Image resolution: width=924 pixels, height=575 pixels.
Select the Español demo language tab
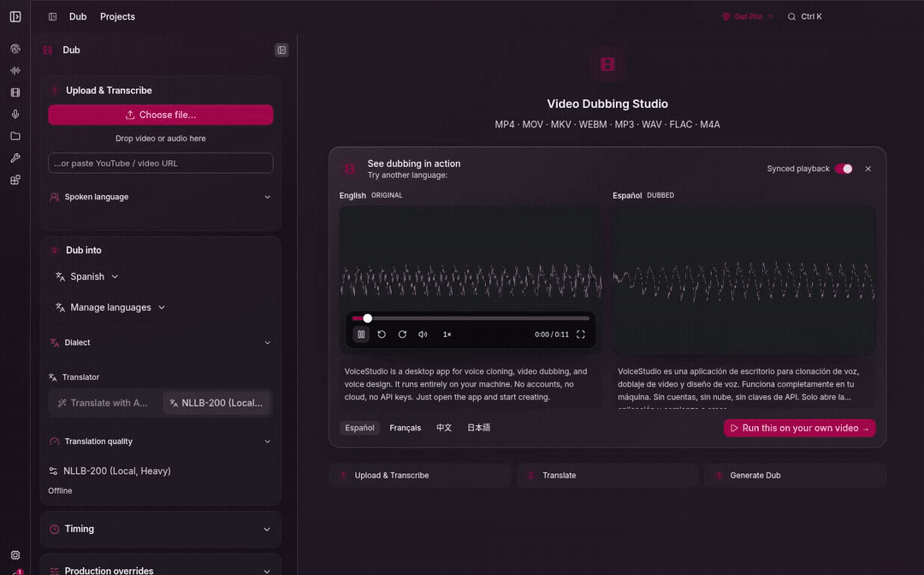359,428
